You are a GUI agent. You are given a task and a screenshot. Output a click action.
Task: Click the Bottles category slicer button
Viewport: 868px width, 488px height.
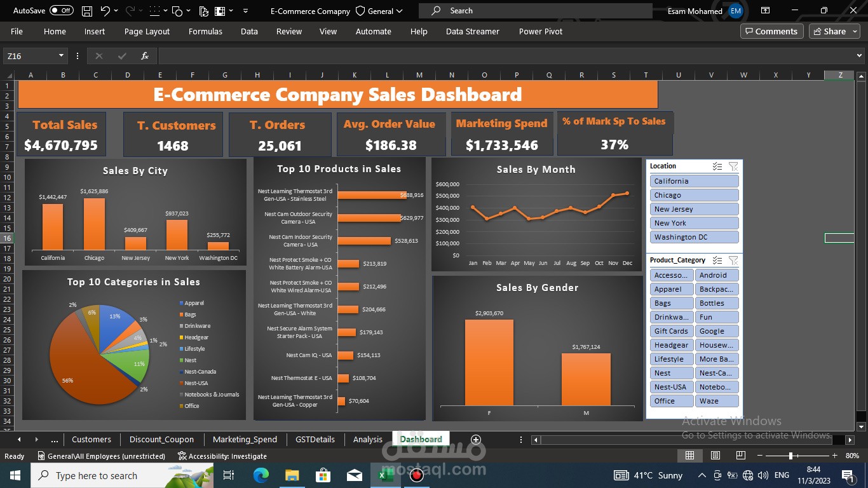717,303
